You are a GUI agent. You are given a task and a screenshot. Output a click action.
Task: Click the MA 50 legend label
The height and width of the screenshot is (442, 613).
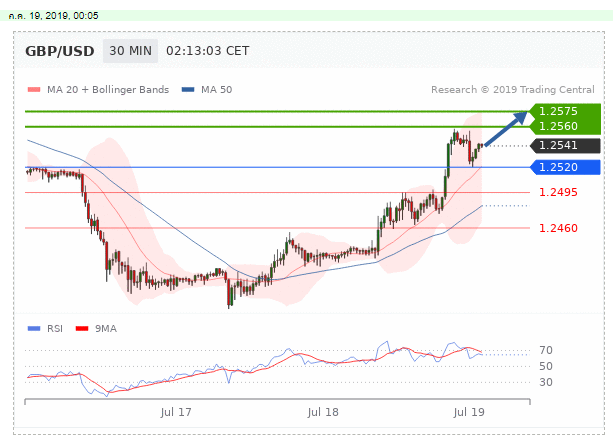pyautogui.click(x=217, y=90)
